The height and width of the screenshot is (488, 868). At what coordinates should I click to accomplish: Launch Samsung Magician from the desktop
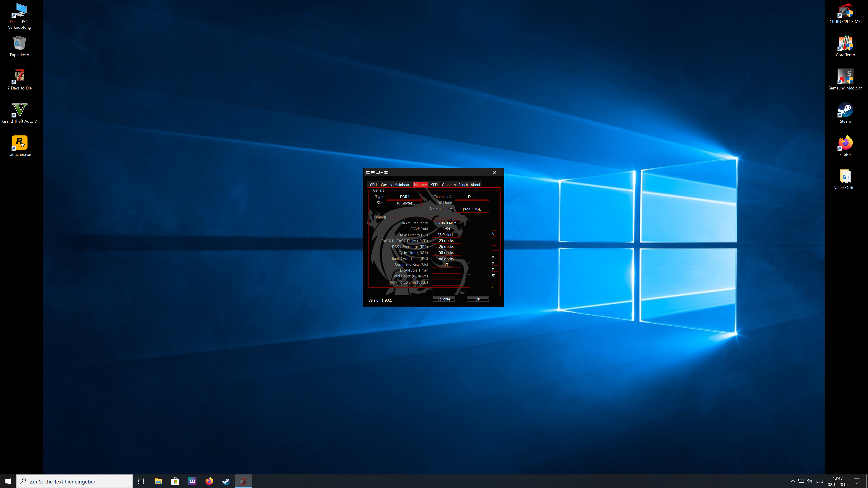(845, 78)
